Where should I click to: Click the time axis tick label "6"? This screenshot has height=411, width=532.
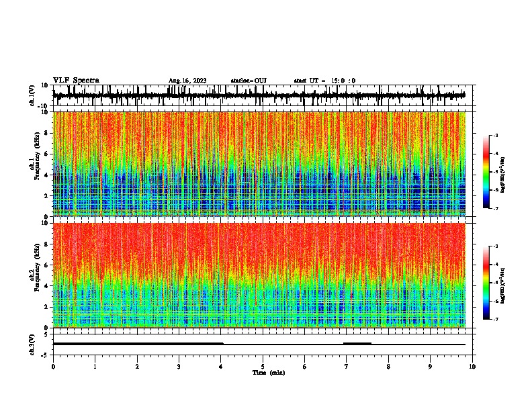(x=305, y=367)
